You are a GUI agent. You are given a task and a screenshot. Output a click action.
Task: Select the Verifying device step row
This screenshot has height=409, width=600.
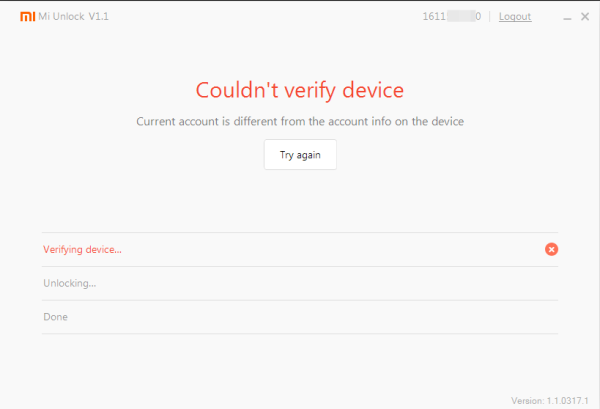coord(300,249)
